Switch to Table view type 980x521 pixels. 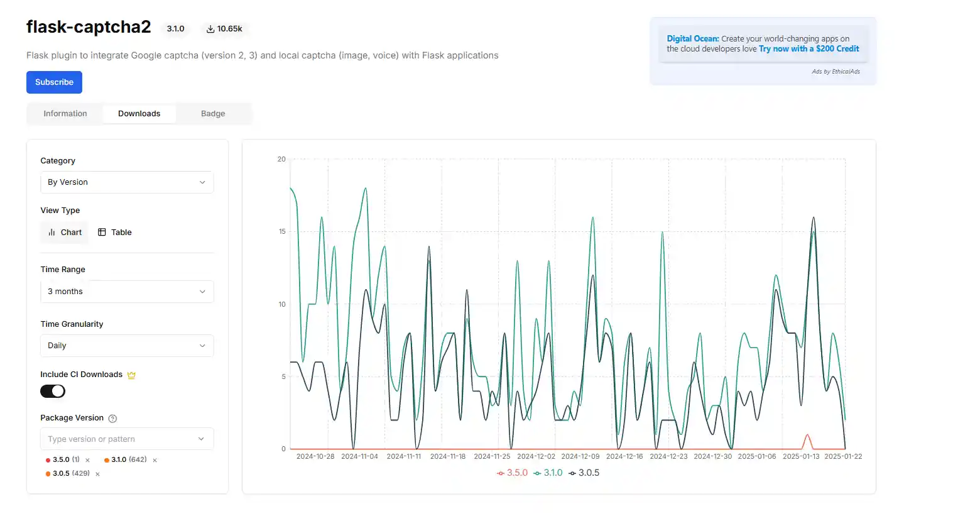(115, 233)
